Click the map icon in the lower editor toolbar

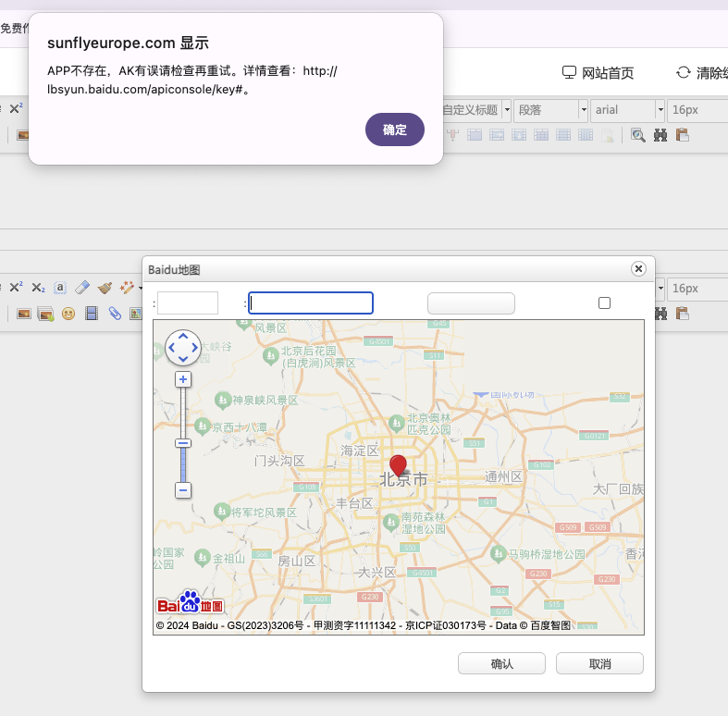[136, 314]
